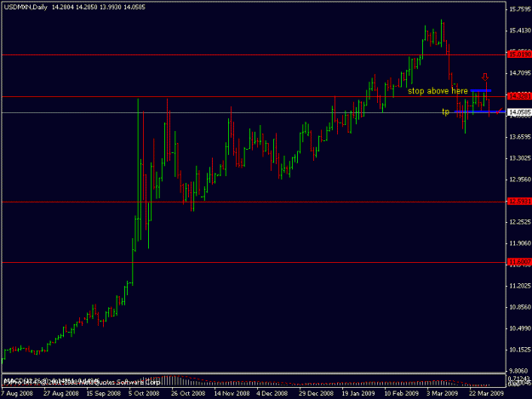The image size is (532, 399).
Task: Click the 3 Mar 2009 date label
Action: [x=443, y=393]
